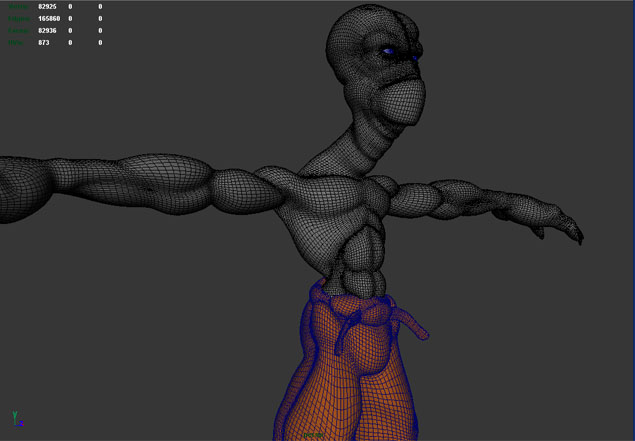
Task: Click the UVs count value 873
Action: coord(43,43)
